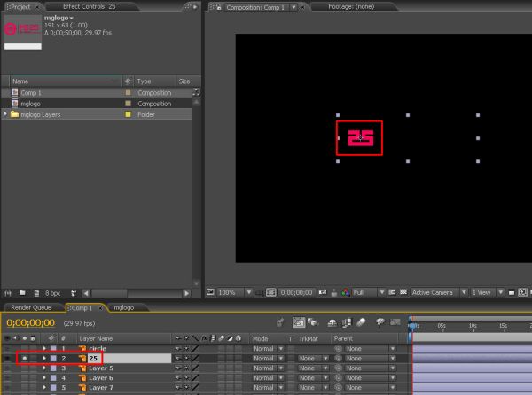The image size is (532, 395).
Task: Click the label color of Comp 1 project item
Action: click(129, 92)
